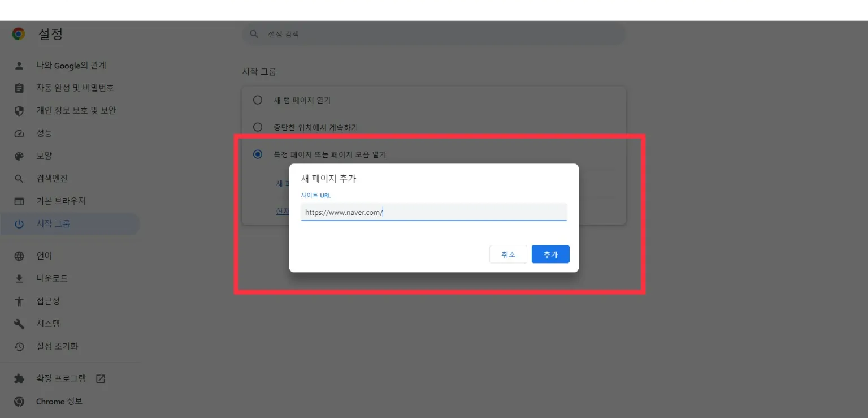This screenshot has width=868, height=418.
Task: Click the power icon next to 시작 그룹
Action: tap(19, 223)
